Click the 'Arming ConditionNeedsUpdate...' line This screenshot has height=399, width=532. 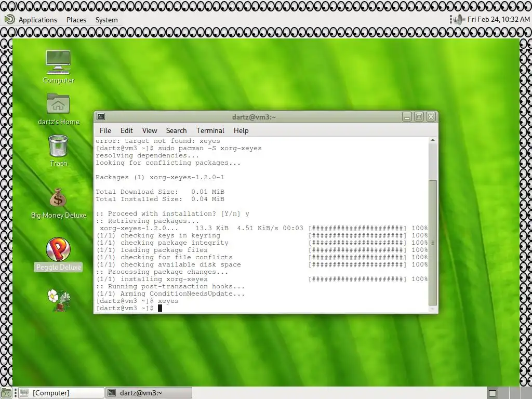170,294
